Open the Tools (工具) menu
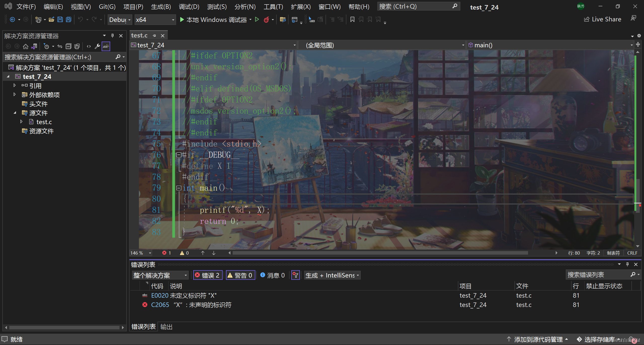644x345 pixels. [x=273, y=7]
